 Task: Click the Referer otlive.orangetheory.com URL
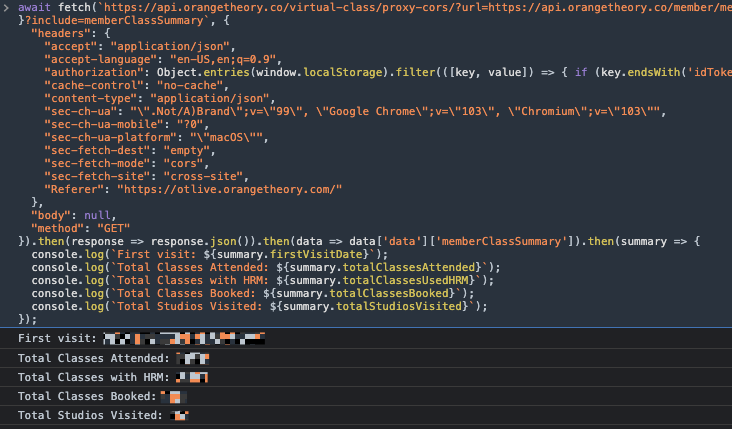coord(229,190)
